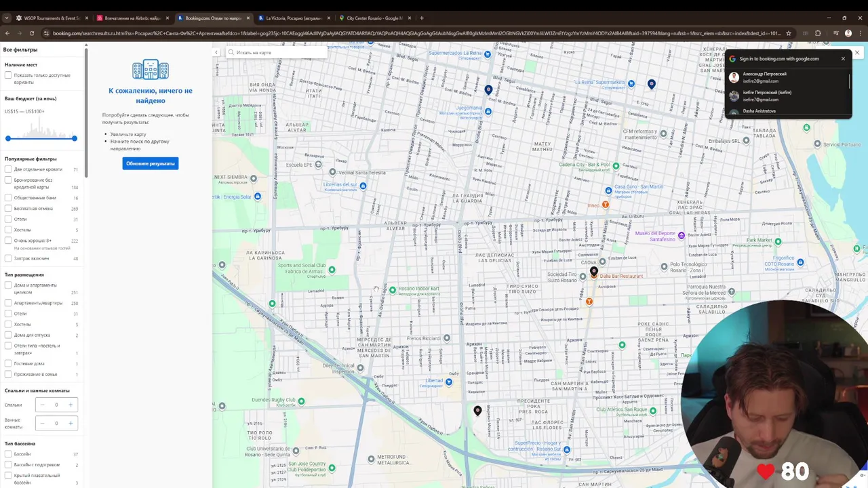The width and height of the screenshot is (868, 488).
Task: Open a new browser tab
Action: pos(421,18)
